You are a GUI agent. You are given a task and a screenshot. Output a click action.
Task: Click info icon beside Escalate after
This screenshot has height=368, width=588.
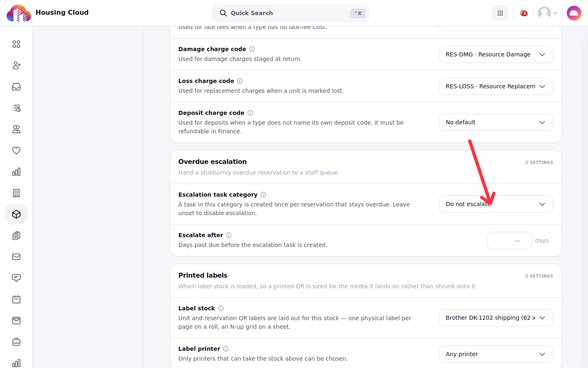click(229, 235)
